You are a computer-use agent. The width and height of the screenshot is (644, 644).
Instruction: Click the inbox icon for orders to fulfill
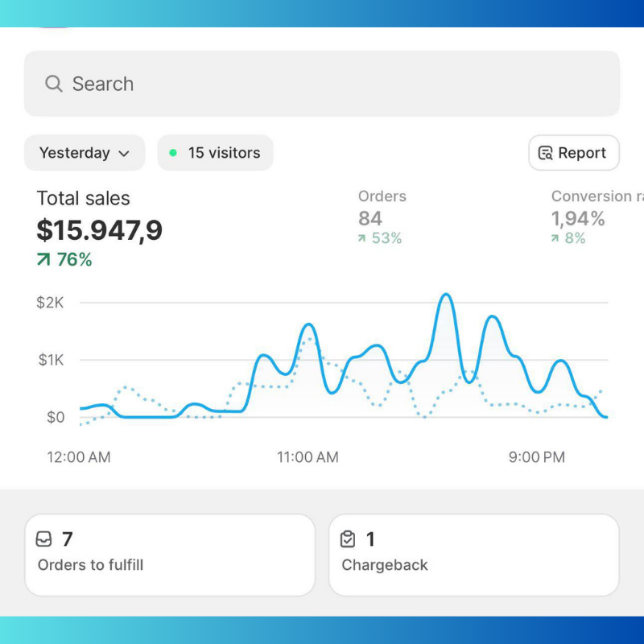[x=44, y=539]
